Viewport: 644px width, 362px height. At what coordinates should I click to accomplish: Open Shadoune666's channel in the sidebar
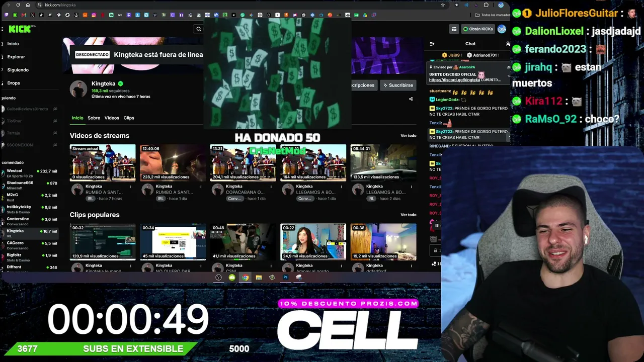click(x=30, y=185)
